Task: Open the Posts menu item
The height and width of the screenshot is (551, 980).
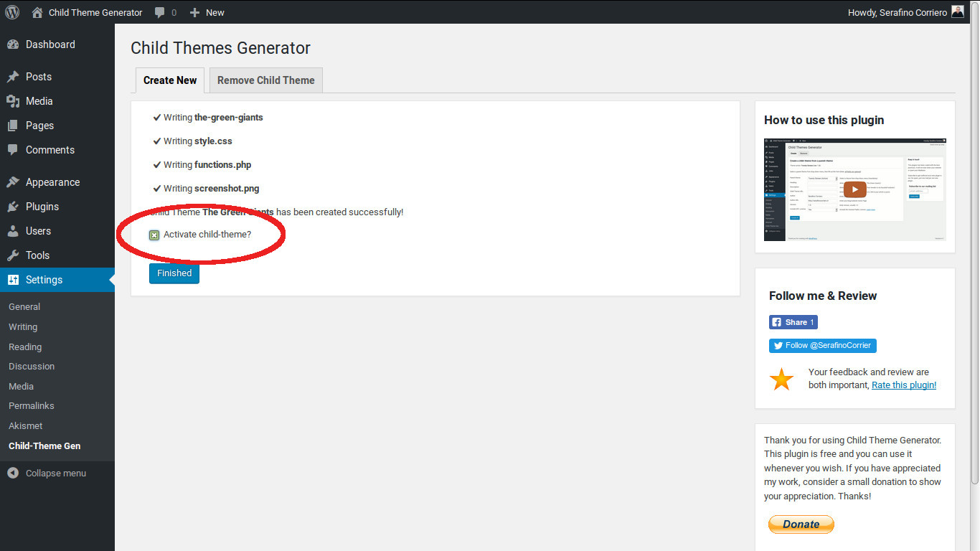Action: [x=57, y=77]
